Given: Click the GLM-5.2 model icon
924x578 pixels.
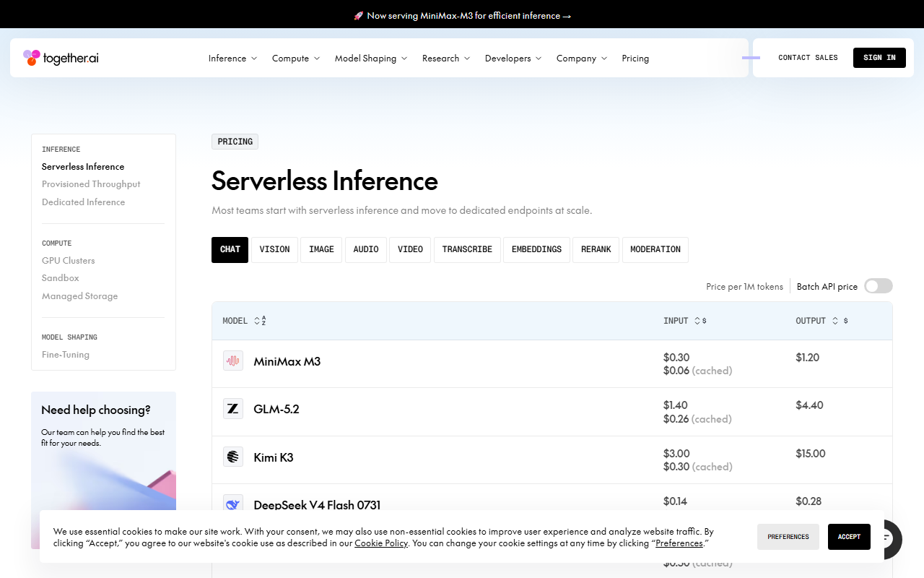Looking at the screenshot, I should 232,409.
